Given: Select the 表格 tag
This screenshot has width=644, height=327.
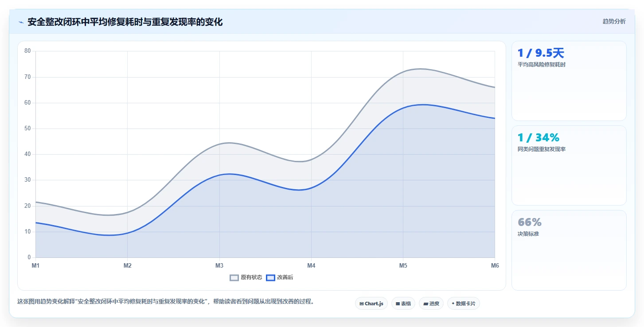Looking at the screenshot, I should [x=403, y=304].
